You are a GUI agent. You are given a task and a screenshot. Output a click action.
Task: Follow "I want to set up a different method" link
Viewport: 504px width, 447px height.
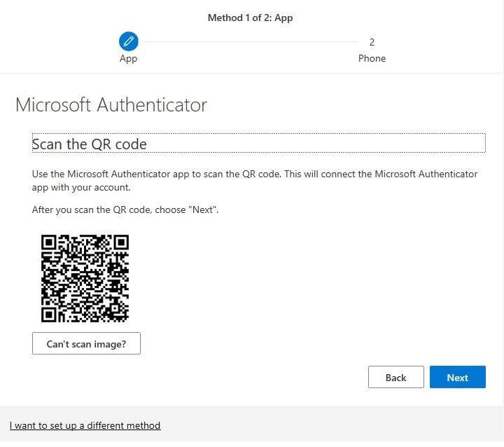tap(85, 425)
